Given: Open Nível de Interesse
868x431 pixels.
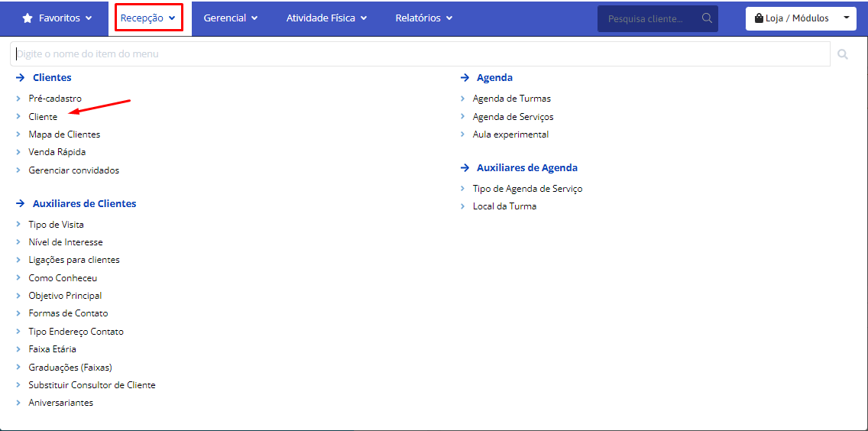Looking at the screenshot, I should pos(66,242).
